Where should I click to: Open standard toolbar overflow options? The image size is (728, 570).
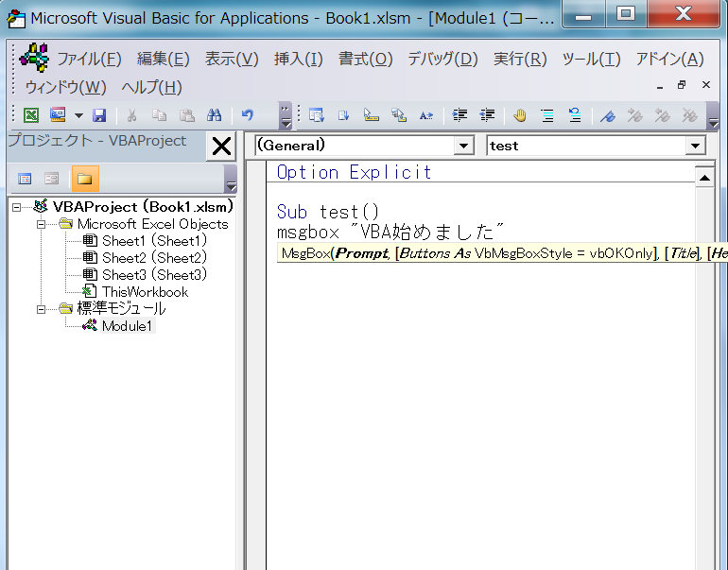286,115
